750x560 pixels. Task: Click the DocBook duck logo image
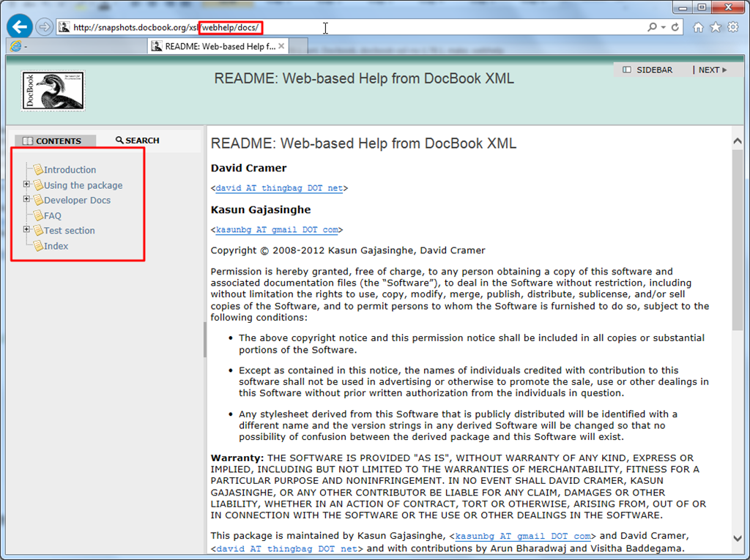coord(53,91)
